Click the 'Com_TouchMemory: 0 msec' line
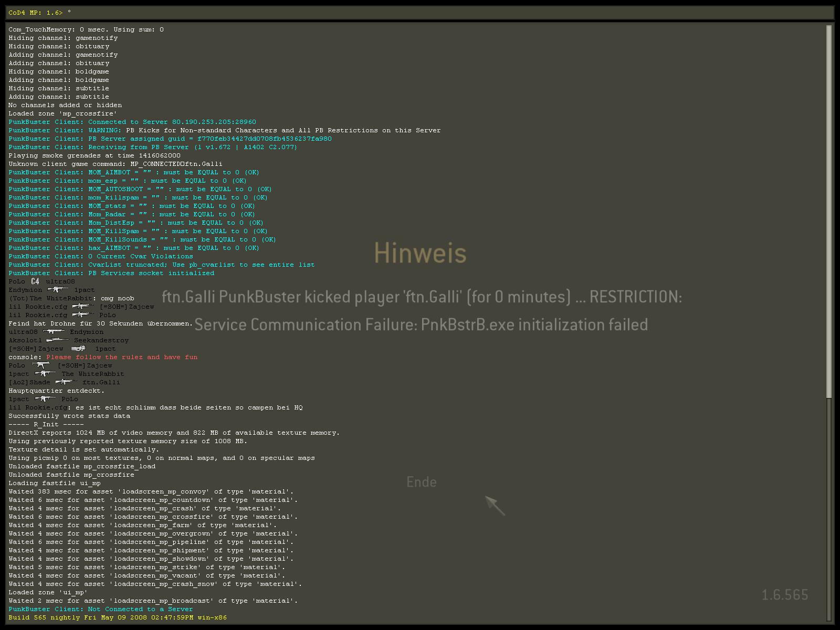840x630 pixels. click(x=86, y=29)
